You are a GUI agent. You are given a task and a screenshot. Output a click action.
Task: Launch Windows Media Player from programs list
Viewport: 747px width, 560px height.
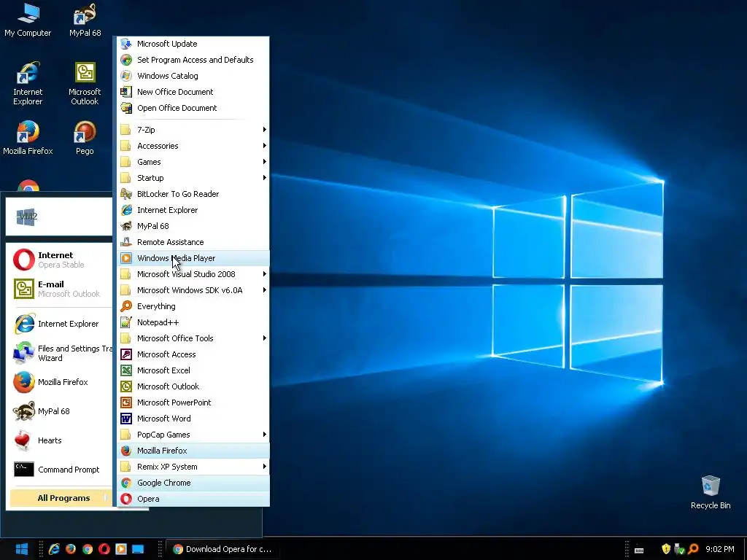point(193,258)
